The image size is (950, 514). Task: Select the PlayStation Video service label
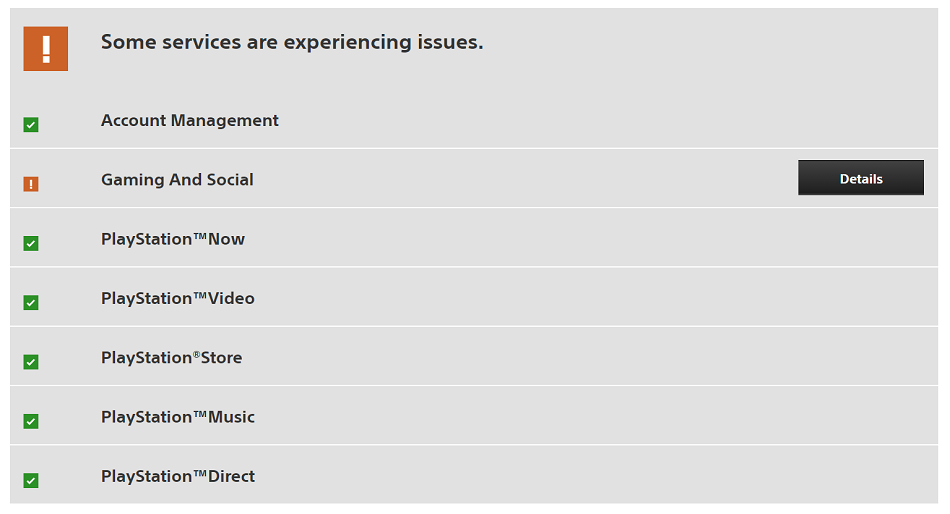tap(178, 299)
